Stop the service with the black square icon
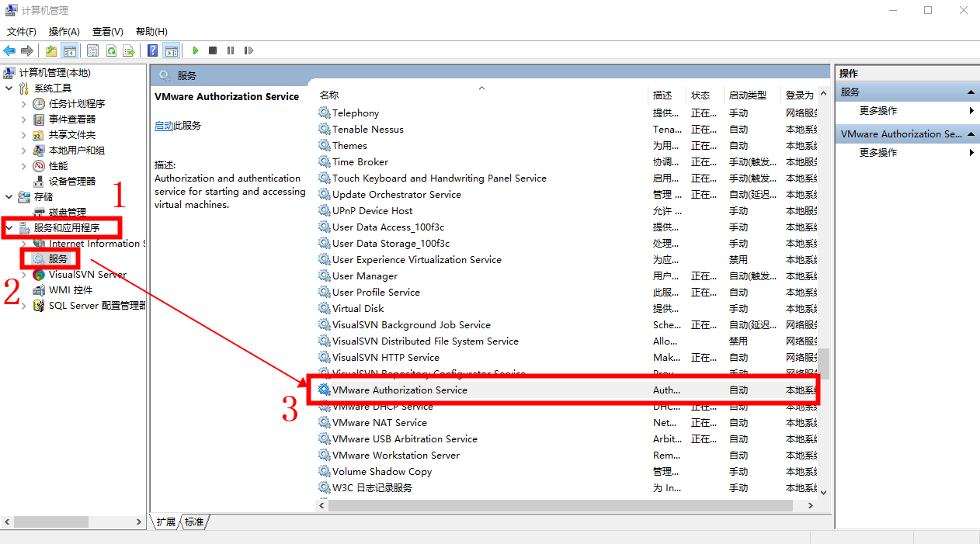Image resolution: width=980 pixels, height=544 pixels. point(212,50)
